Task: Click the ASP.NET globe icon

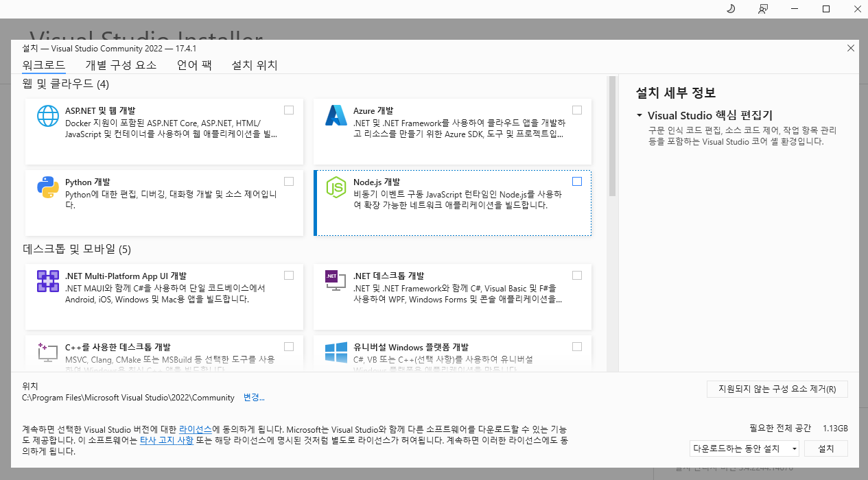Action: pos(48,116)
